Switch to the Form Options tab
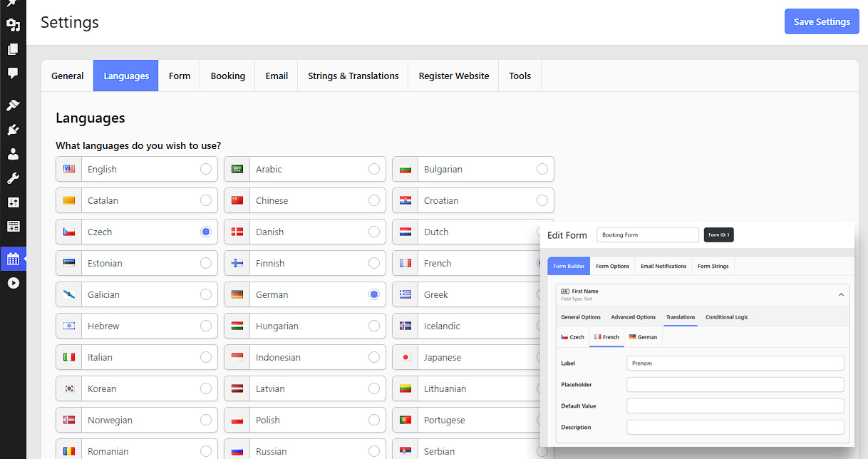The height and width of the screenshot is (459, 868). coord(613,266)
